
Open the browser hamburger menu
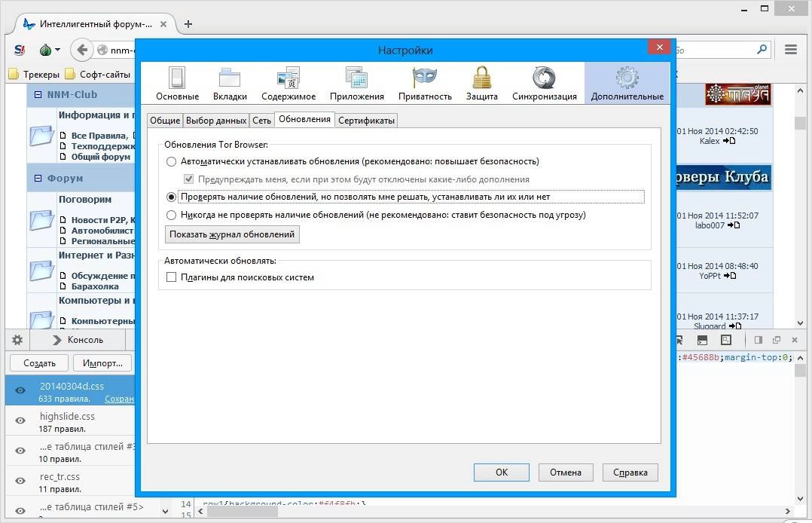[x=790, y=50]
